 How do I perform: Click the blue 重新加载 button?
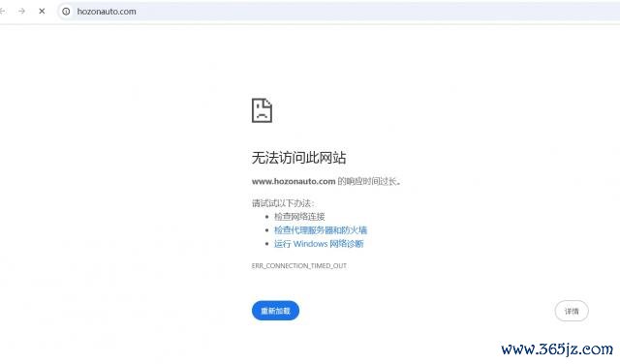275,311
